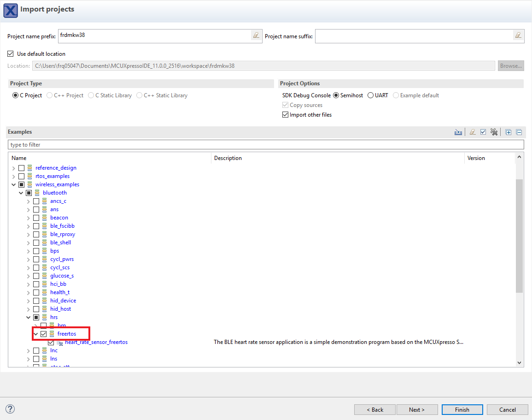Expand all tree items with plus icon
Viewport: 532px width, 420px height.
click(508, 132)
